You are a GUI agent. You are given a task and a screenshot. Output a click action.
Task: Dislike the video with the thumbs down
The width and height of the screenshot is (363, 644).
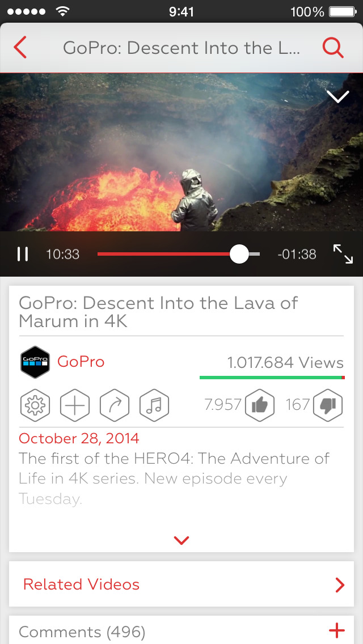click(328, 405)
